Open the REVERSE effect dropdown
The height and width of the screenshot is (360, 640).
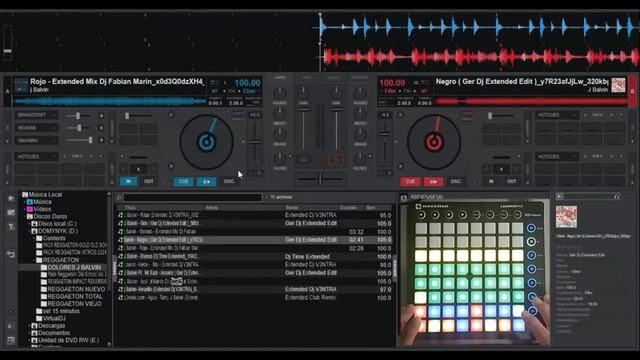[x=36, y=128]
